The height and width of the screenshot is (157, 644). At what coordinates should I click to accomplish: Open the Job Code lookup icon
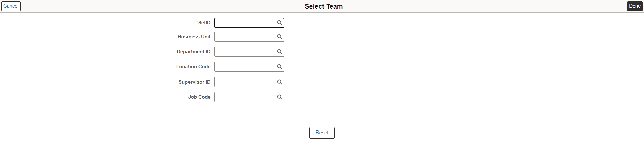click(x=279, y=97)
